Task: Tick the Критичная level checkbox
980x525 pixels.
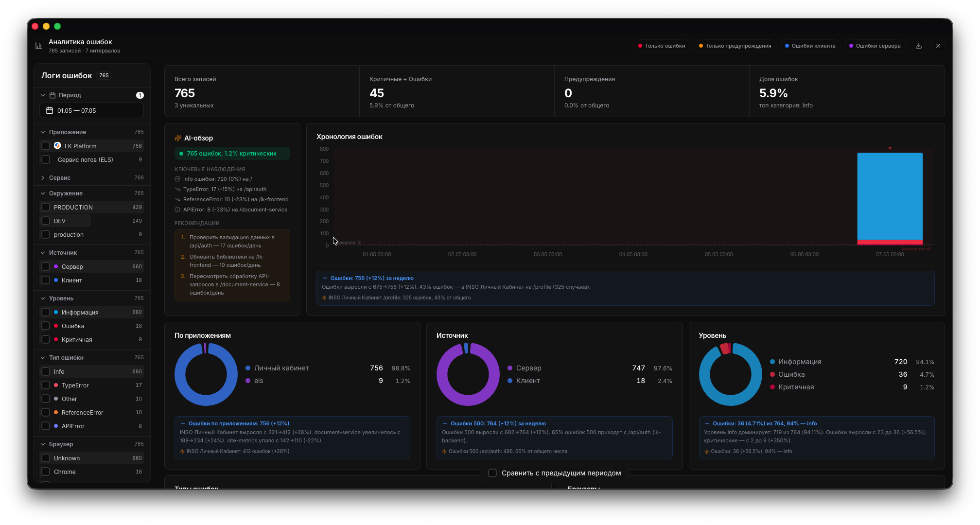Action: (46, 339)
